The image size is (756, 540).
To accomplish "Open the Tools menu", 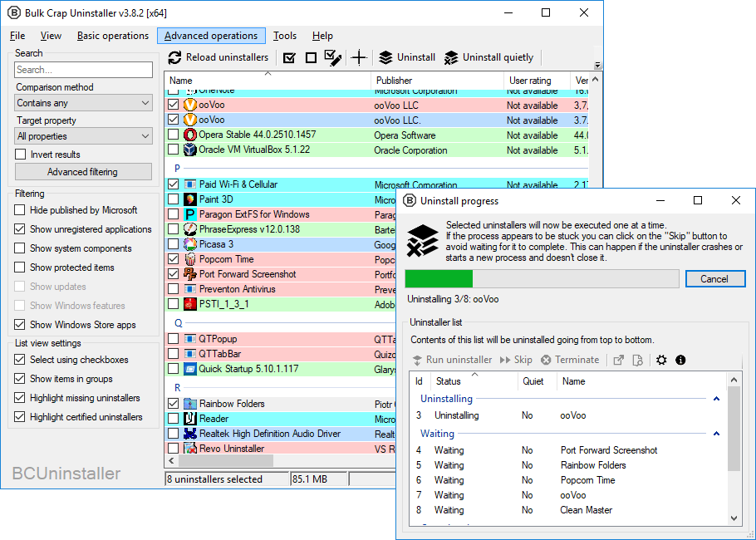I will [x=285, y=36].
